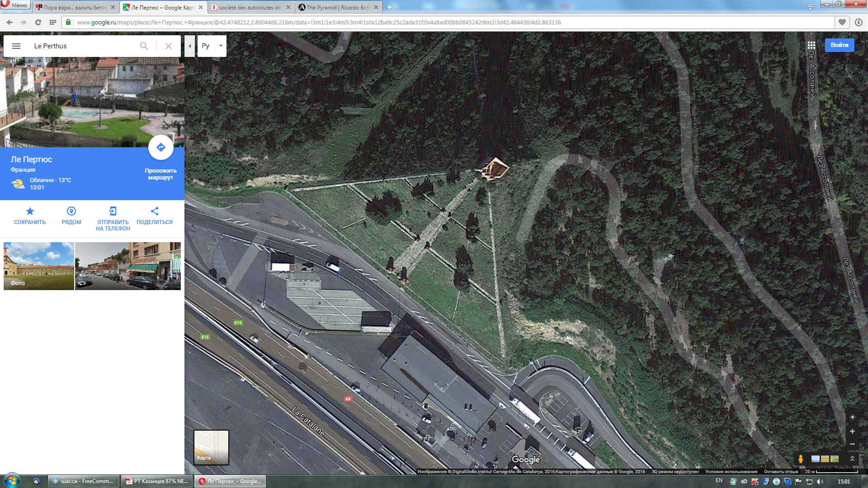Click the Nearby (РЯДОМ) icon

[71, 211]
